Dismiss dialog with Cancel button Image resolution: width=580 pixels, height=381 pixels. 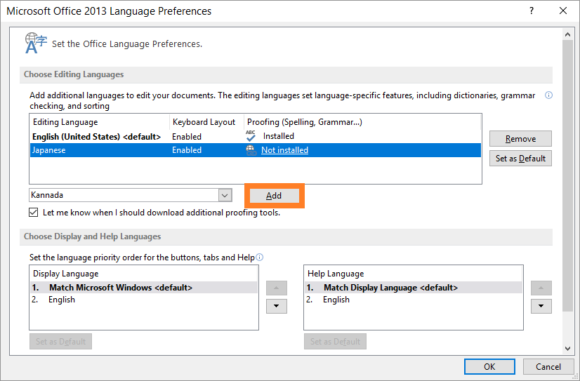point(548,367)
